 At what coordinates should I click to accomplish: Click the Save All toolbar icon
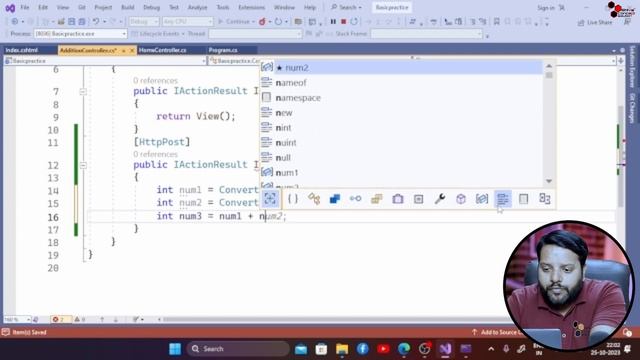click(82, 21)
